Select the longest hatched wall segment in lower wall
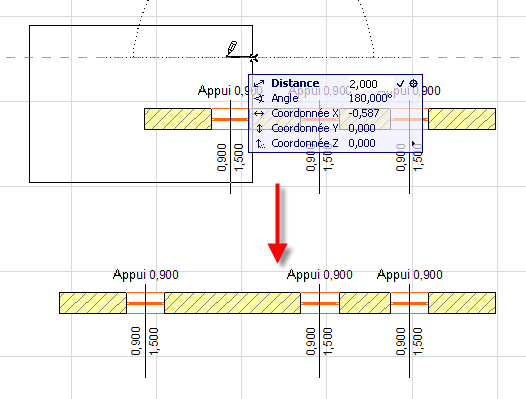526x399 pixels. [232, 303]
